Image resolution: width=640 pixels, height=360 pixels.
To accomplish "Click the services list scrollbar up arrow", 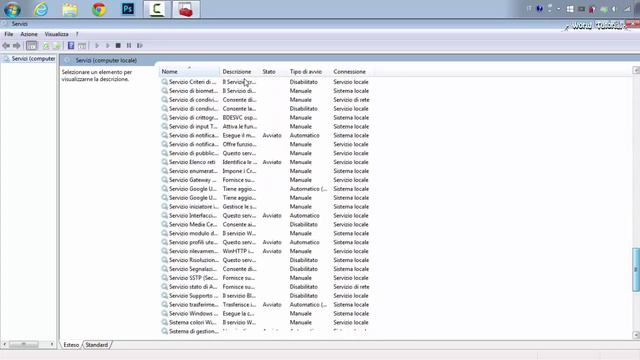I will click(x=636, y=71).
